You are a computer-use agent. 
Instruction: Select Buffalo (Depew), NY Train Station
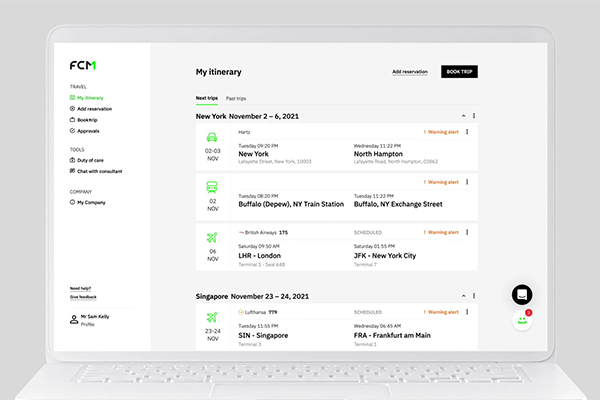(291, 204)
